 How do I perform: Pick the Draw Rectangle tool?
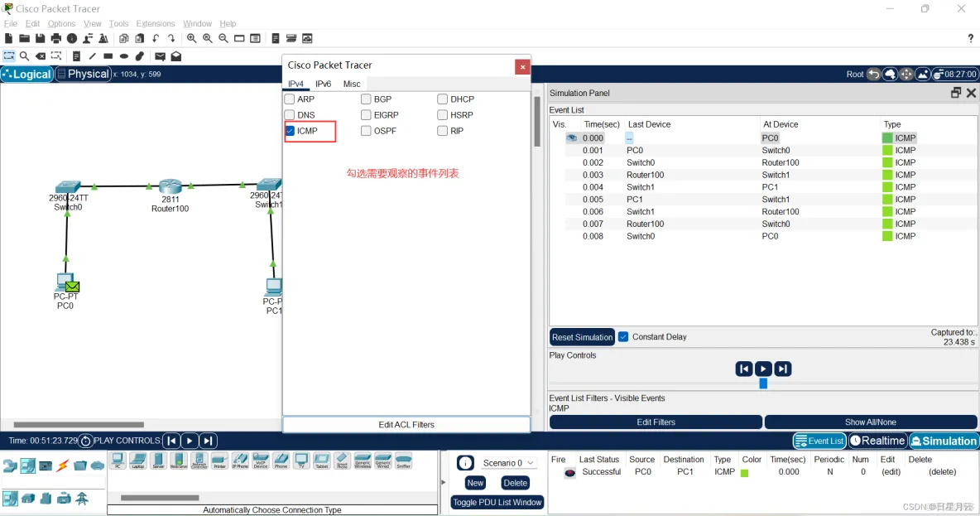(108, 56)
